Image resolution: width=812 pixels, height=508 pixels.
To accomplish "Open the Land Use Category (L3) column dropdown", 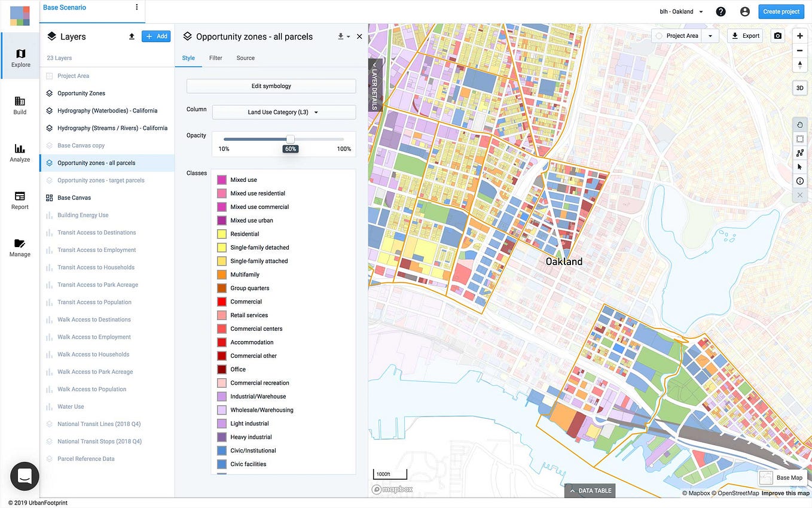I will click(x=283, y=112).
